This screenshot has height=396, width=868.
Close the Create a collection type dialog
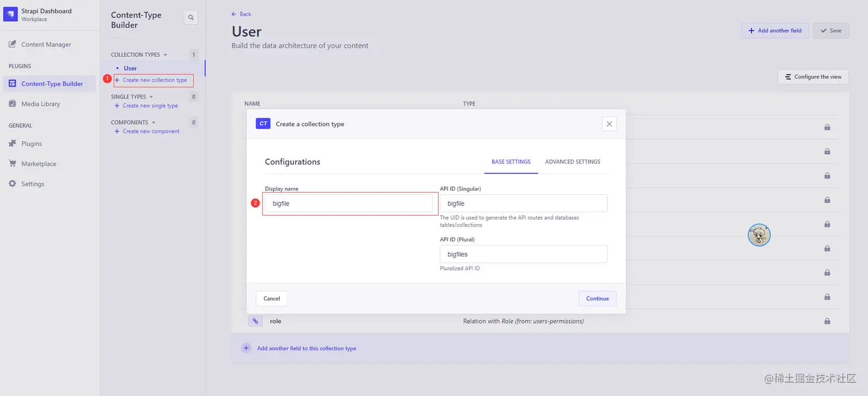coord(609,124)
